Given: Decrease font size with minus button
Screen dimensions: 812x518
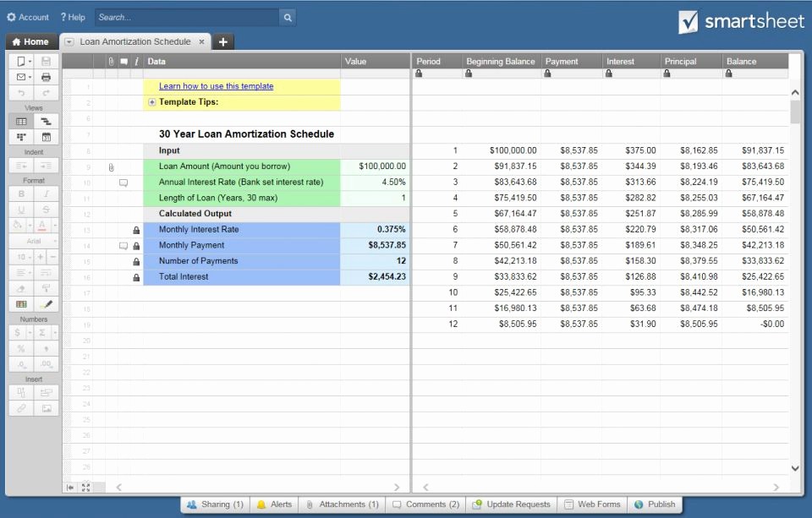Looking at the screenshot, I should click(52, 257).
